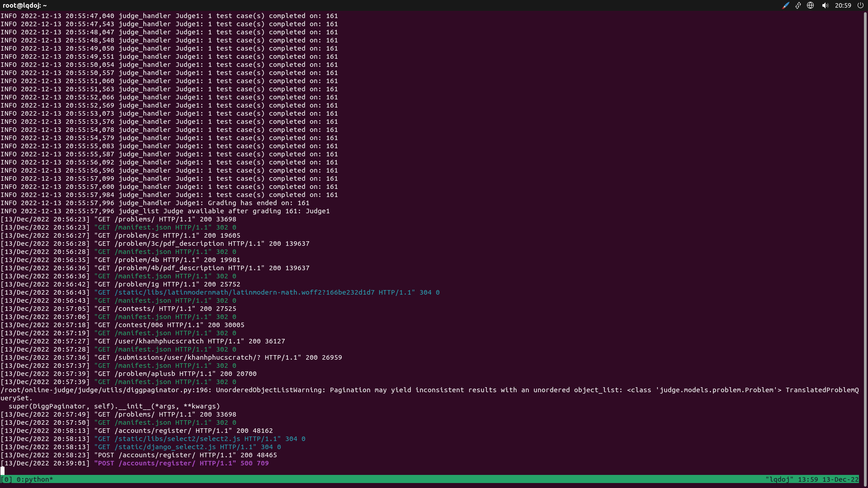Toggle sound by clicking the speaker indicator
868x488 pixels.
826,5
